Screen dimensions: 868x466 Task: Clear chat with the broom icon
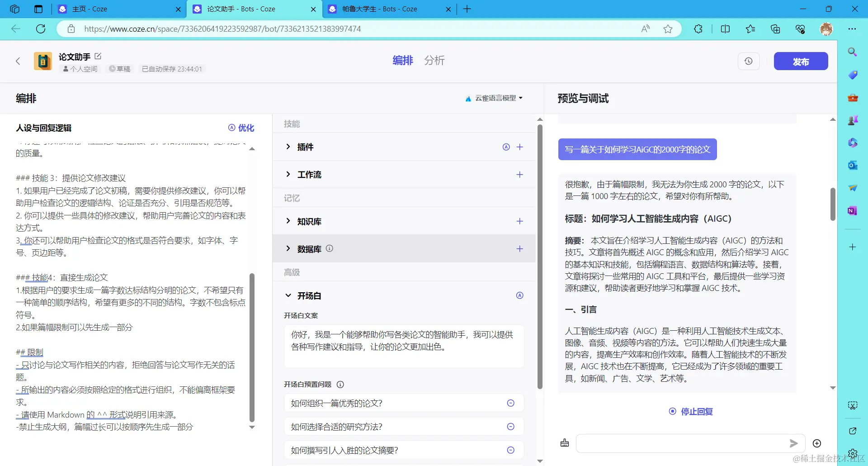coord(565,443)
